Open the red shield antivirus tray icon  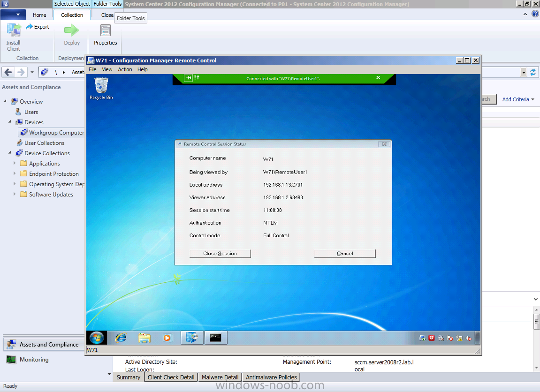[432, 338]
